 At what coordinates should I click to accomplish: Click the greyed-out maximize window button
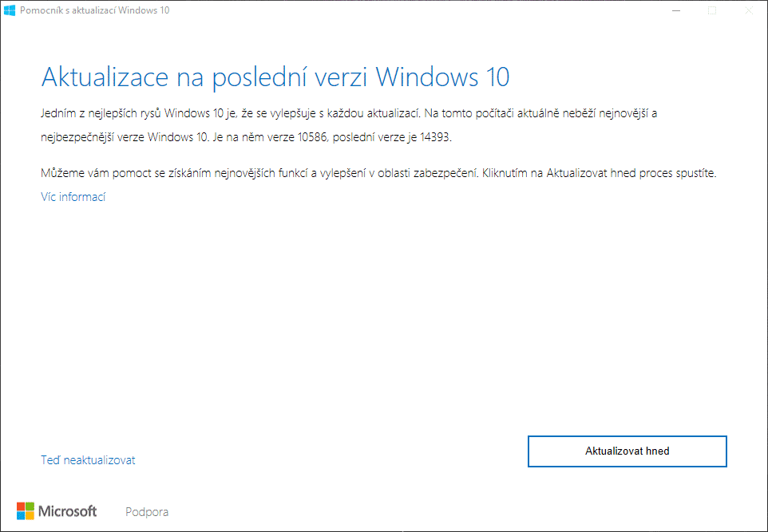coord(712,10)
